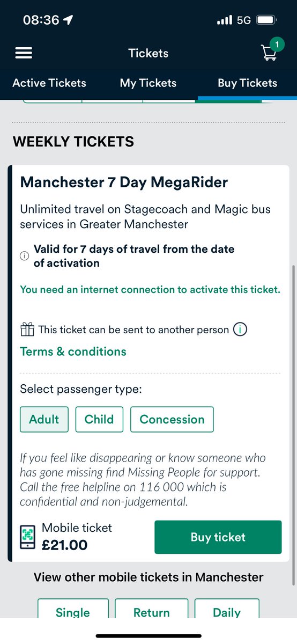297x644 pixels.
Task: Tap the Manchester 7 Day MegaRider title
Action: pyautogui.click(x=124, y=182)
